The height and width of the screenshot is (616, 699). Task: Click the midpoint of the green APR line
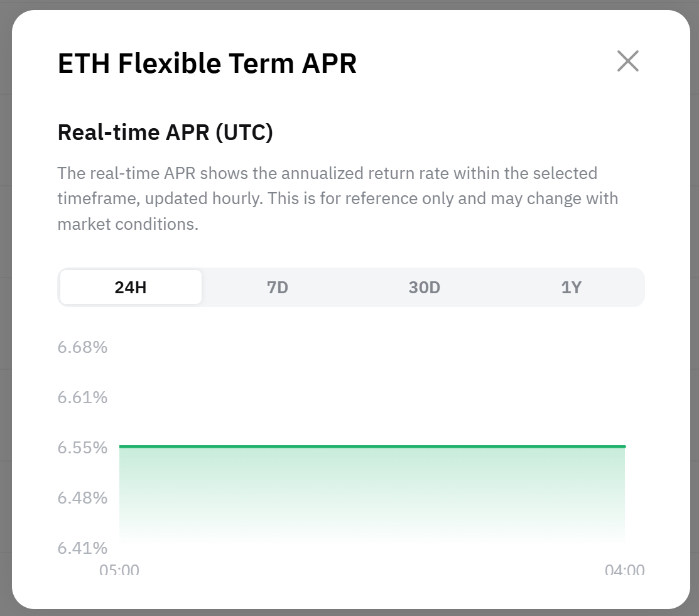(x=372, y=446)
